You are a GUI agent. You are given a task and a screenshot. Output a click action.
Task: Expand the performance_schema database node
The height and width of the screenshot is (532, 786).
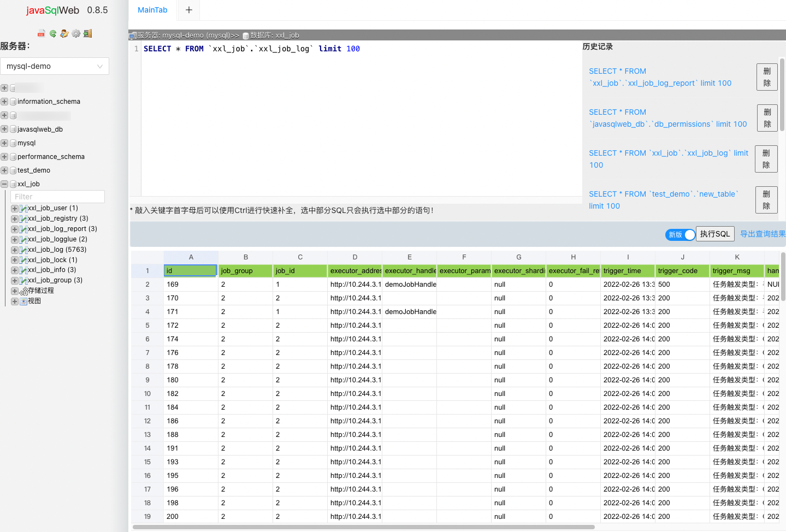click(4, 157)
